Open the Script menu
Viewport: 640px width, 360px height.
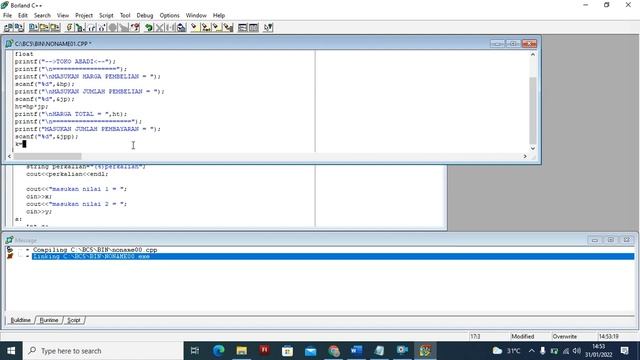coord(106,15)
